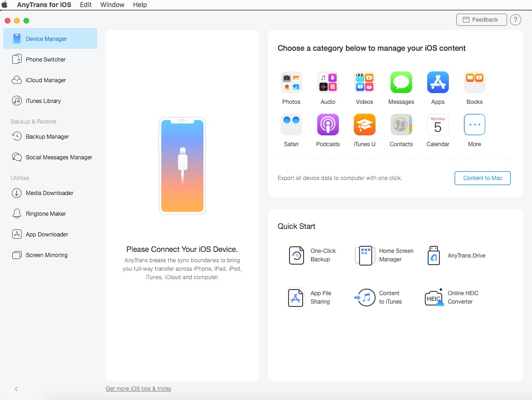Open the Videos category icon
This screenshot has width=532, height=400.
(364, 82)
